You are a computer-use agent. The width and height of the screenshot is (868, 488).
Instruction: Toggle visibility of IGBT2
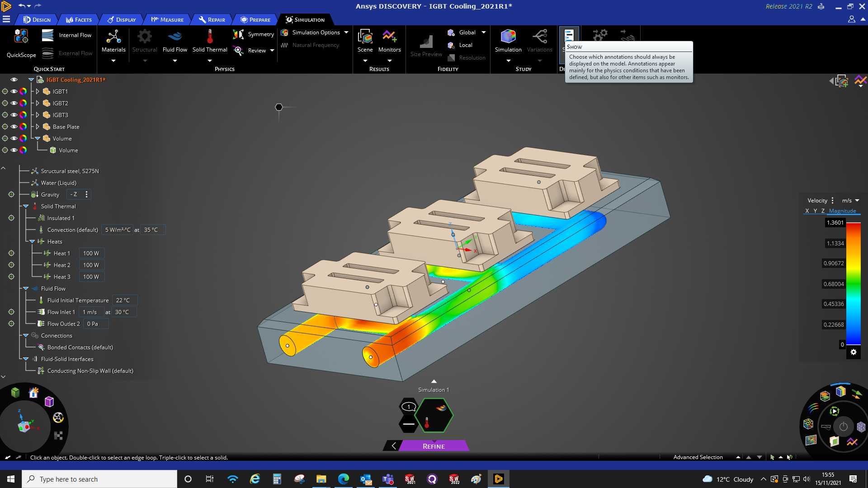tap(14, 103)
